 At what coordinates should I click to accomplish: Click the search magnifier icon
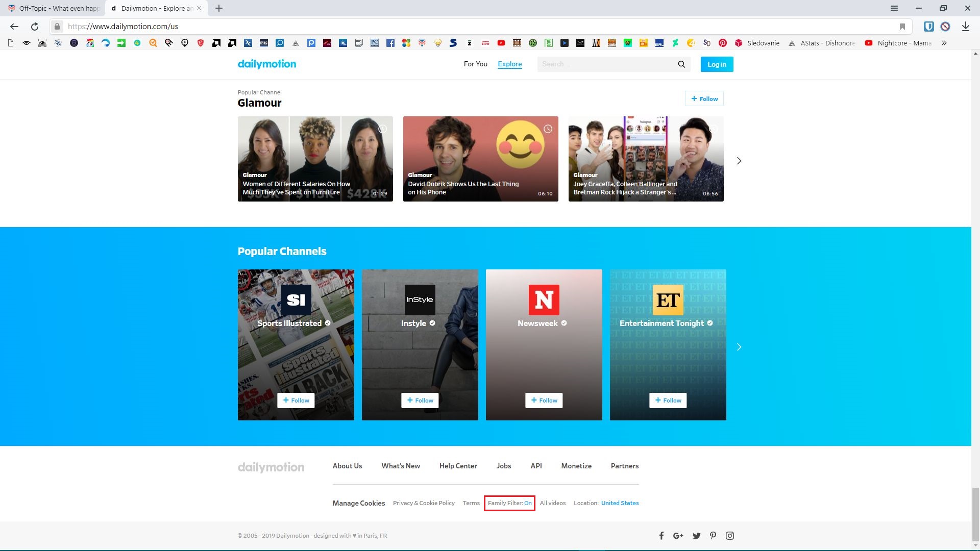[x=681, y=64]
